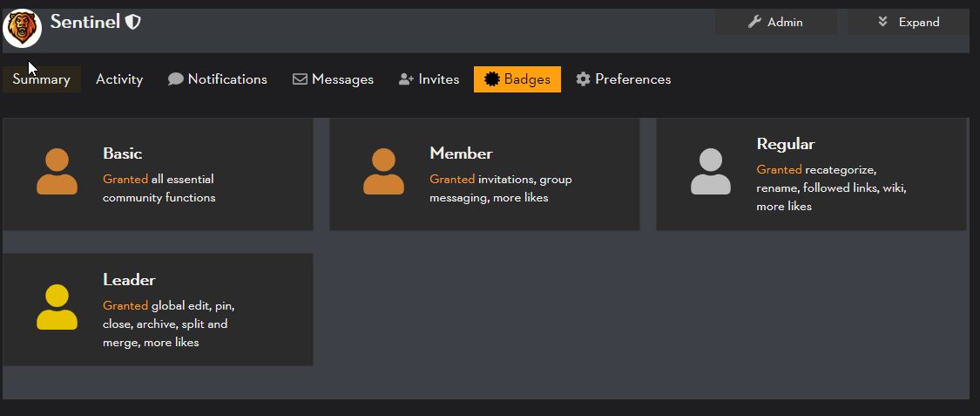The height and width of the screenshot is (416, 980).
Task: Open the Leader badge title
Action: pyautogui.click(x=130, y=280)
